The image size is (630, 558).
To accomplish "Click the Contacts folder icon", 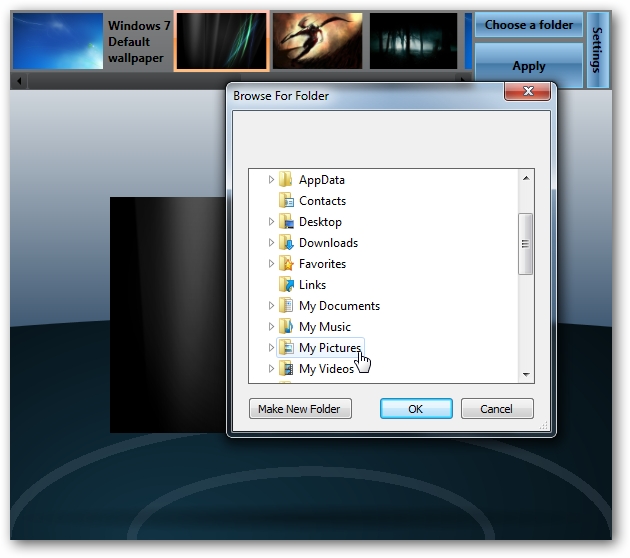I will tap(286, 200).
